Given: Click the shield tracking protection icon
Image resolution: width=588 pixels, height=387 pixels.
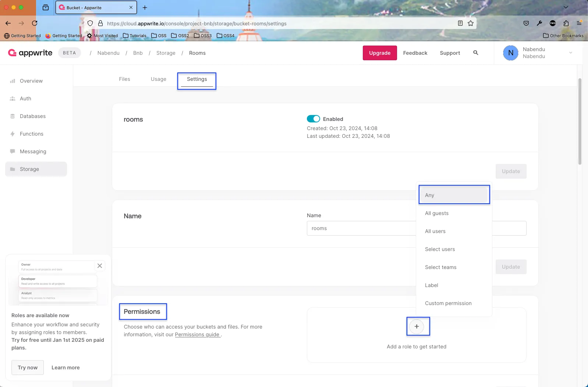Looking at the screenshot, I should point(90,23).
